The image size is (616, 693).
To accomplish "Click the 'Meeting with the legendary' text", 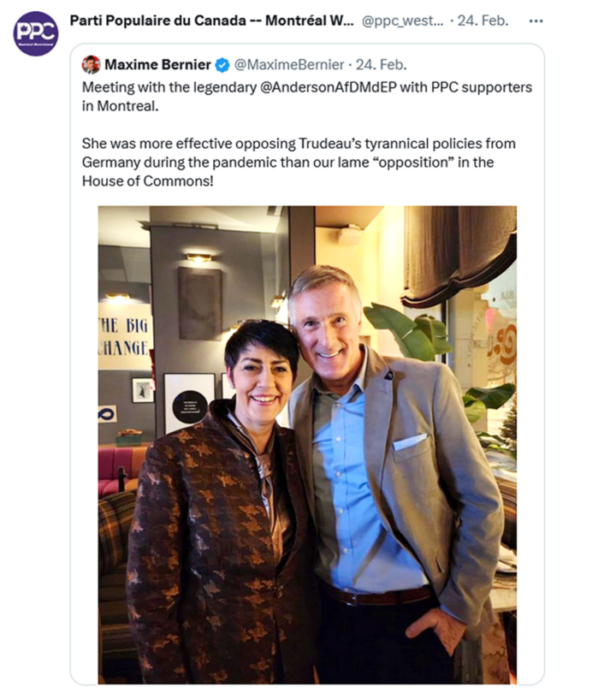I will point(169,87).
